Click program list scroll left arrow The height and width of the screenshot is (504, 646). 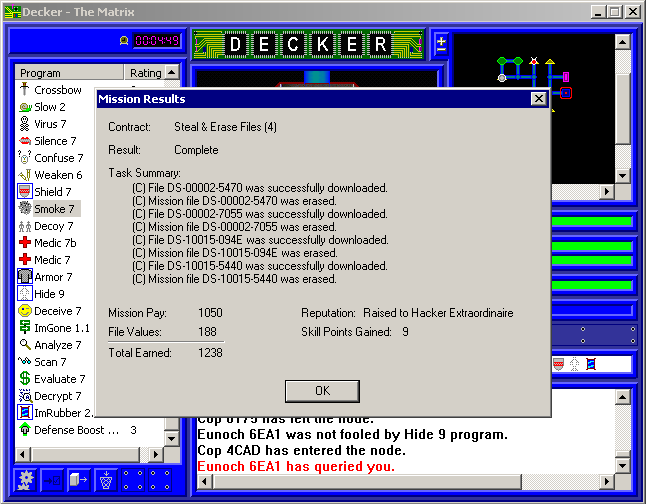click(x=23, y=455)
